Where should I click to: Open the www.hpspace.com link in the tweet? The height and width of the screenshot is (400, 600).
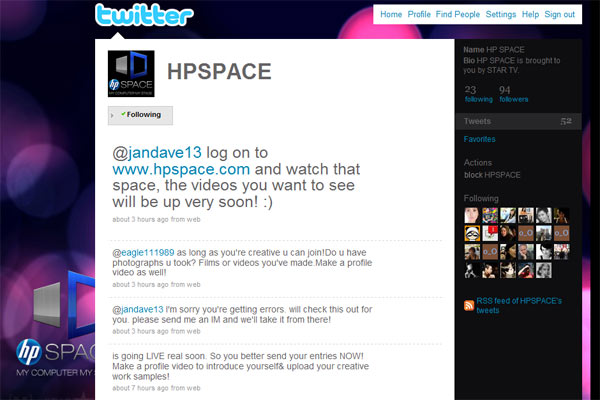pos(181,169)
